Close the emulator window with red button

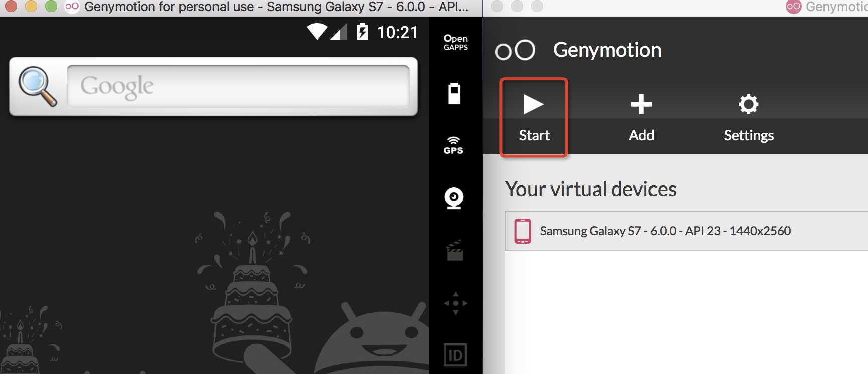coord(11,6)
